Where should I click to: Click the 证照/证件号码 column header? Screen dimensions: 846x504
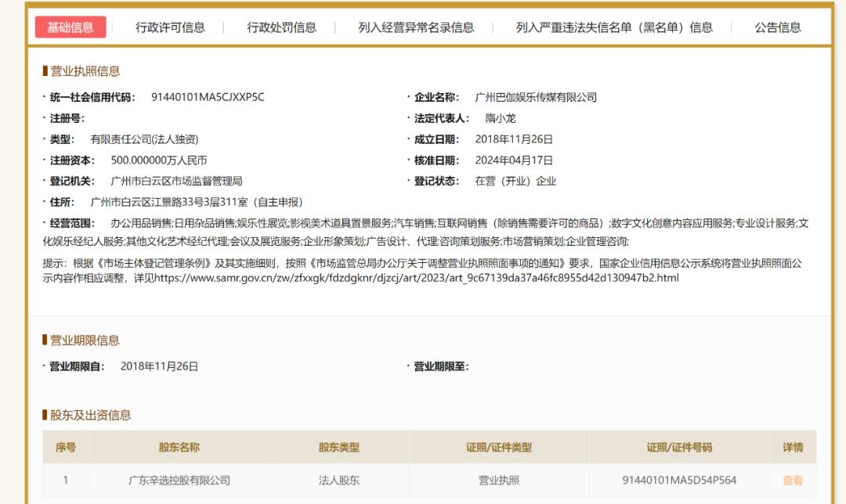(x=679, y=448)
